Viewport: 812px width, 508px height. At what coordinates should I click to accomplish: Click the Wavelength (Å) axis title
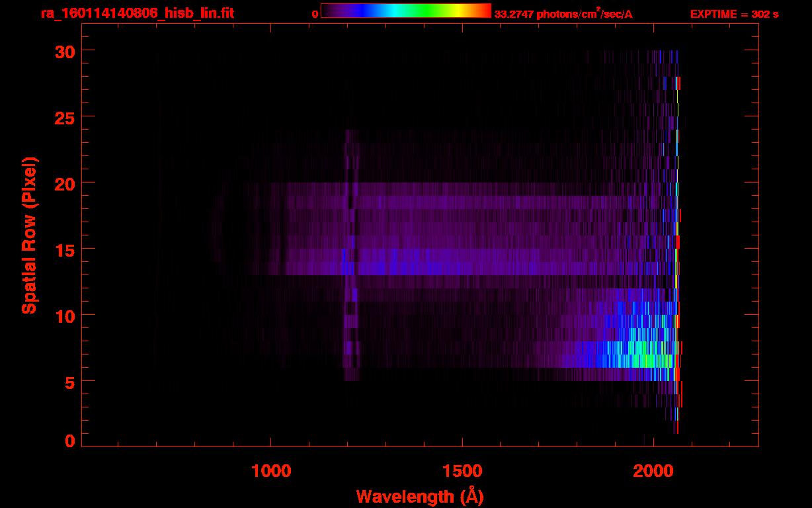coord(420,496)
